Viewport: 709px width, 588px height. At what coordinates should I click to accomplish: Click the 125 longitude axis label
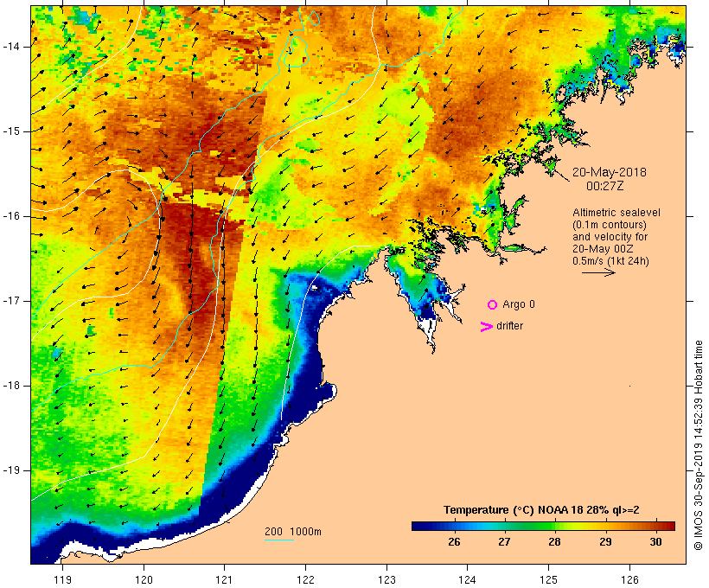pos(548,580)
